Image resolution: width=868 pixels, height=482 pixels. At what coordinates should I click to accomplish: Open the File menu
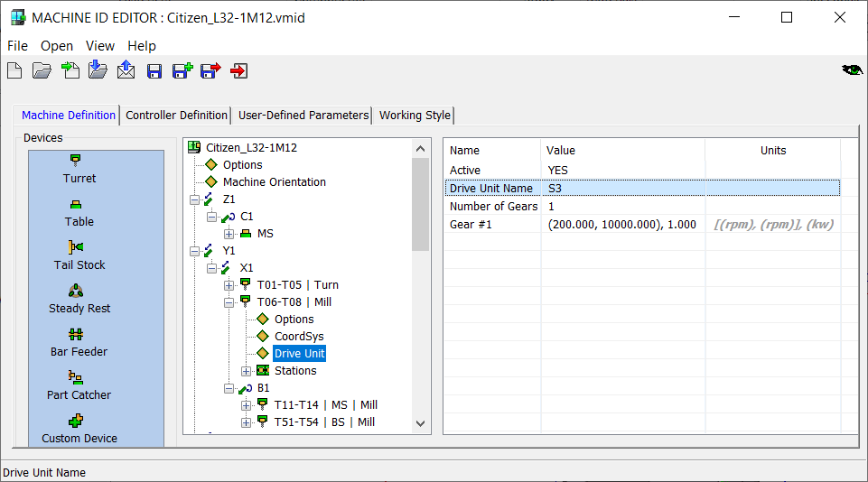point(17,46)
